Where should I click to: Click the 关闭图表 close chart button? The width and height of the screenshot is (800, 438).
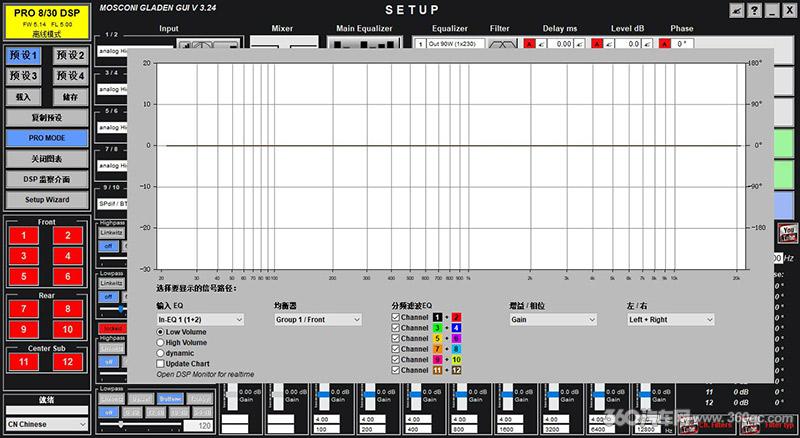[x=47, y=159]
